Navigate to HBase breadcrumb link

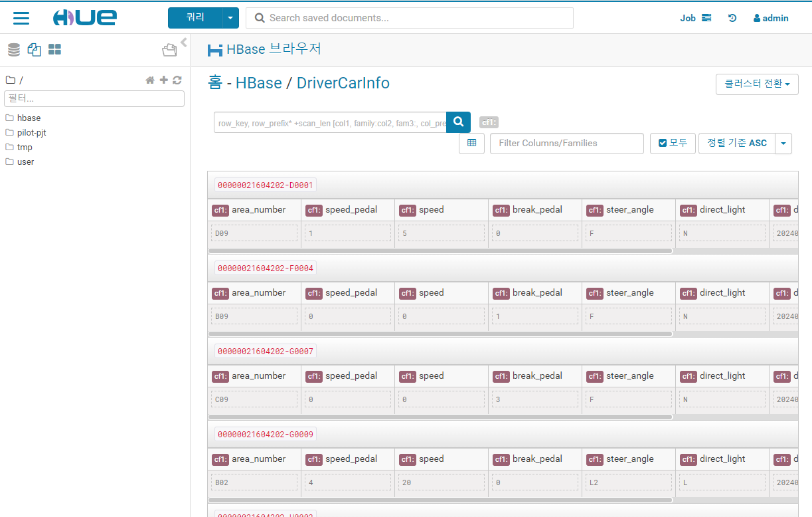(x=259, y=83)
